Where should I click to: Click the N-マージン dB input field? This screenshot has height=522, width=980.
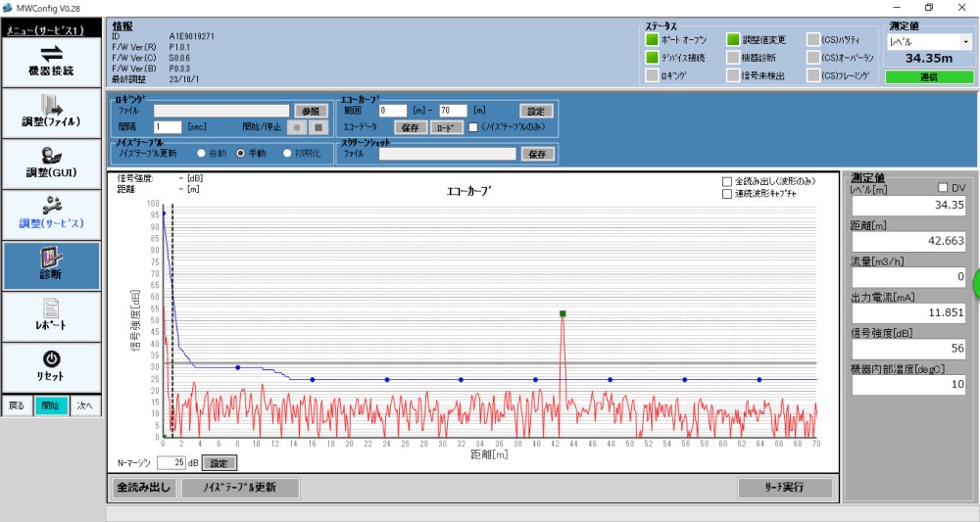pos(171,463)
